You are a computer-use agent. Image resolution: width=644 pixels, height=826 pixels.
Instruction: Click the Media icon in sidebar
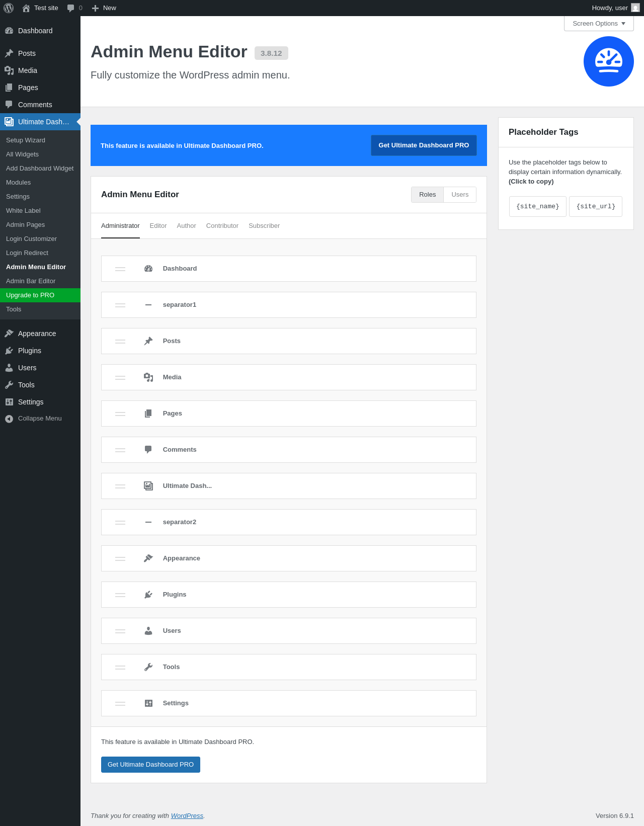[x=9, y=70]
